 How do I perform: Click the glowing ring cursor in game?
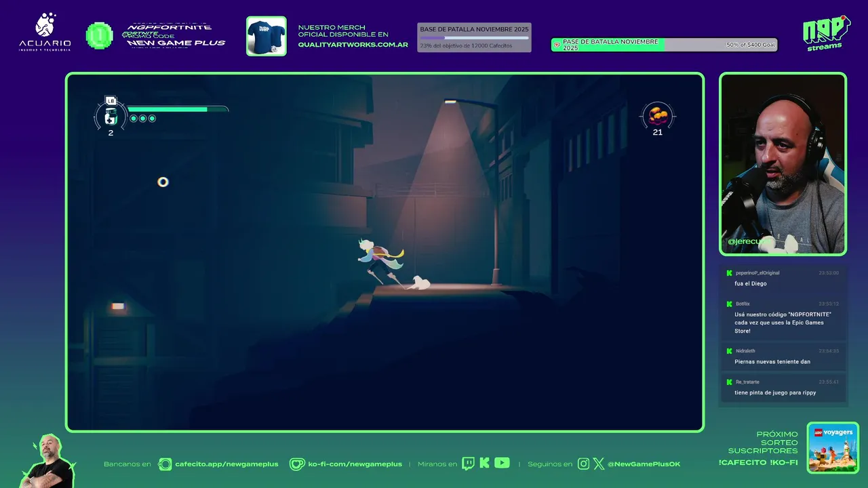(163, 182)
